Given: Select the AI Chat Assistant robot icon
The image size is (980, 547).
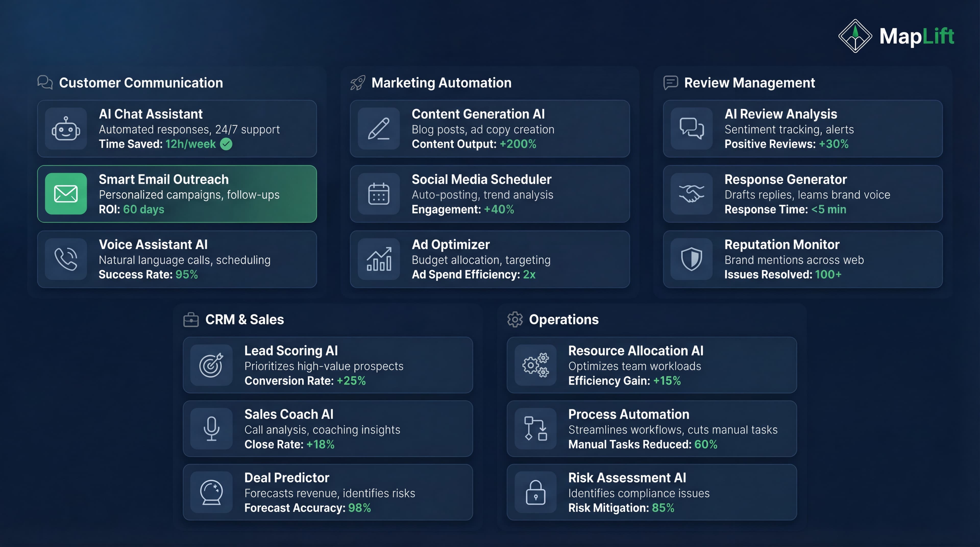Looking at the screenshot, I should tap(66, 129).
